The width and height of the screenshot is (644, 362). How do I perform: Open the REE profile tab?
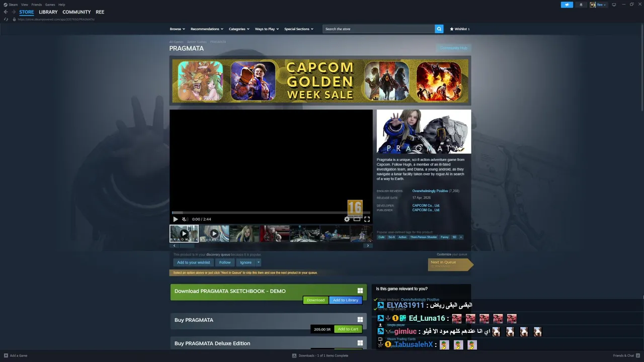pos(100,12)
